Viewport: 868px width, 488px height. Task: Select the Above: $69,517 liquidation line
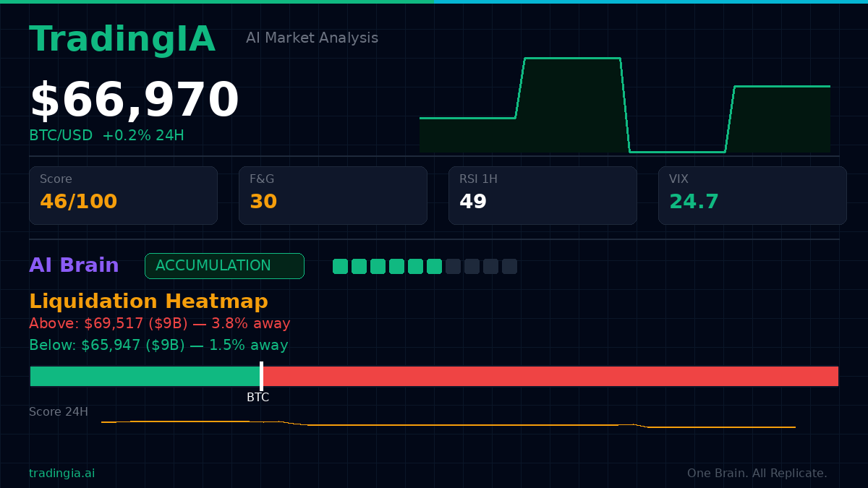(159, 324)
